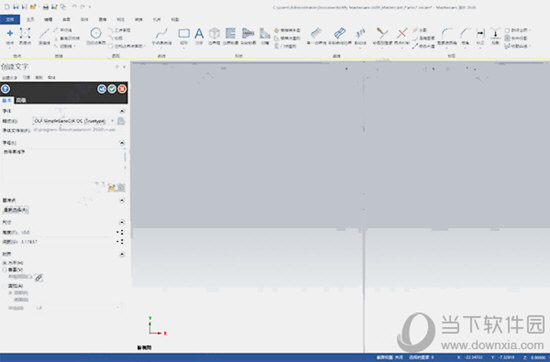This screenshot has height=362, width=550.
Task: Select the manual spline curve tool
Action: click(x=162, y=35)
